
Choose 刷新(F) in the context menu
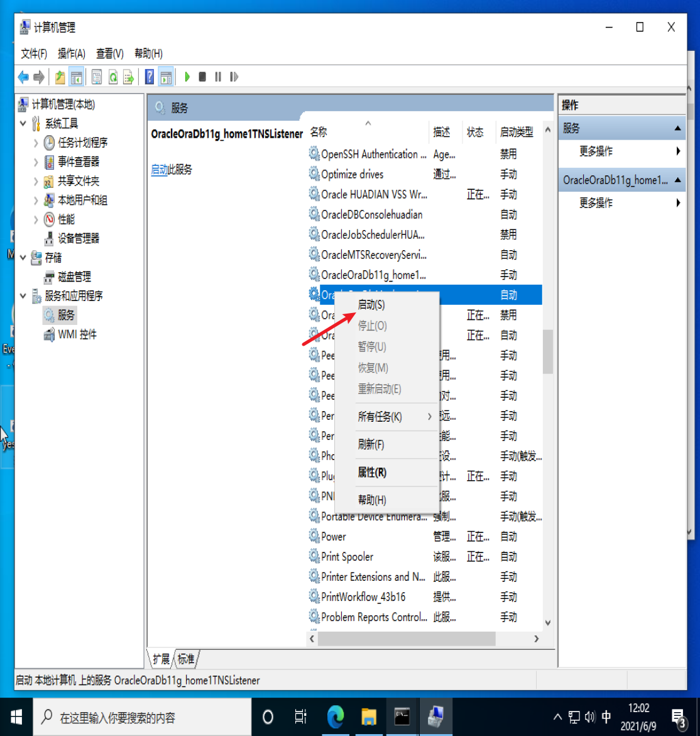pyautogui.click(x=387, y=444)
